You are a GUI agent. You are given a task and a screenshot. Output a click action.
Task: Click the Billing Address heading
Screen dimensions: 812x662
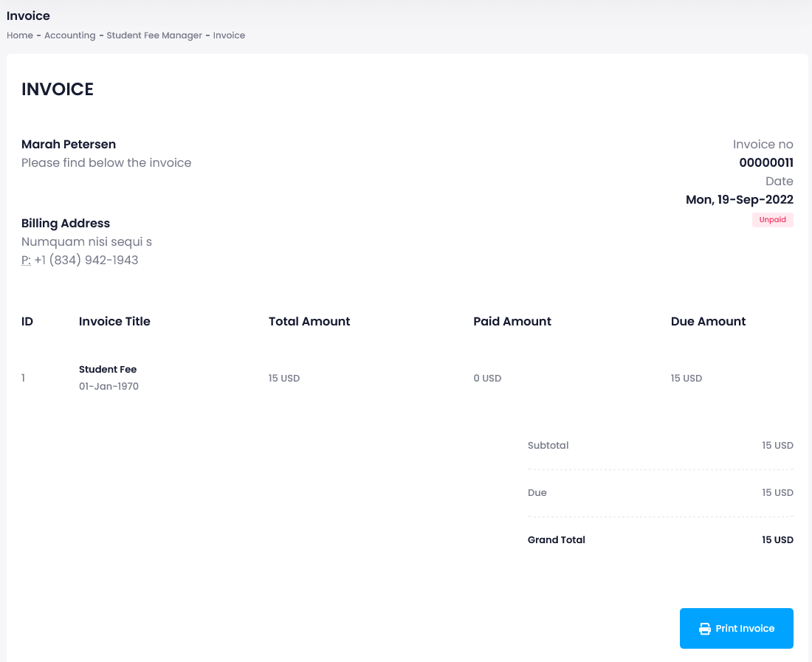tap(65, 223)
